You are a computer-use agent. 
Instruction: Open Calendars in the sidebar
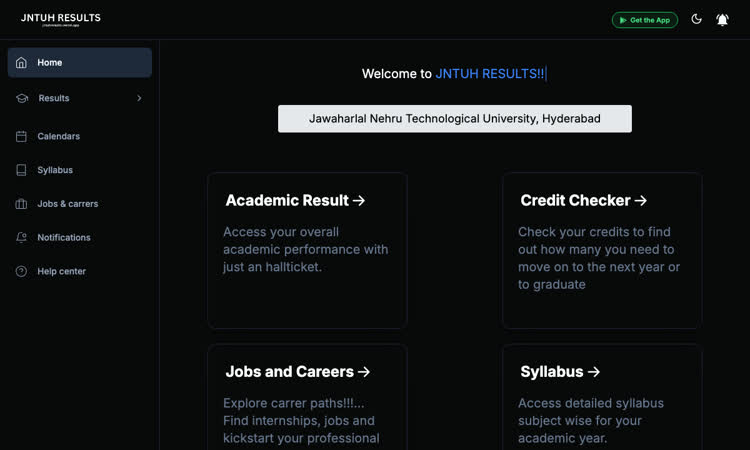(x=80, y=136)
